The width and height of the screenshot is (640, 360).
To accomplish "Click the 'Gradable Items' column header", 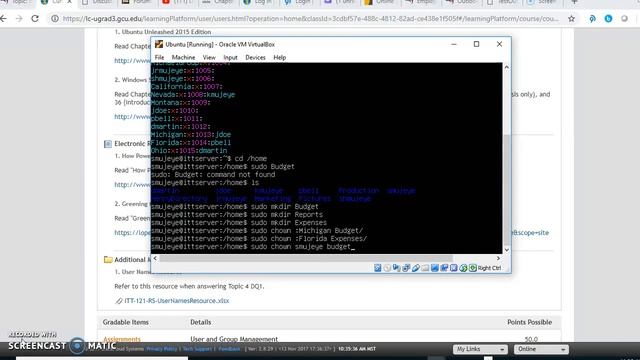I will (x=126, y=322).
